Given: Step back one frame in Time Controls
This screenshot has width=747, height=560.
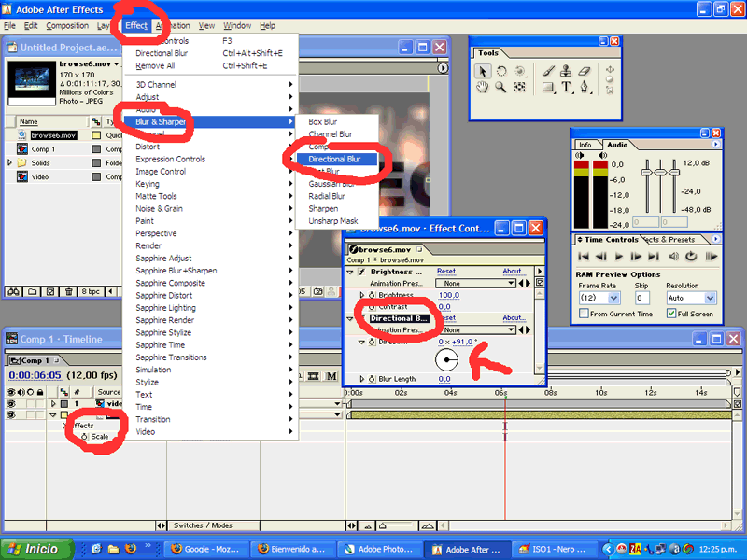Looking at the screenshot, I should click(x=601, y=257).
